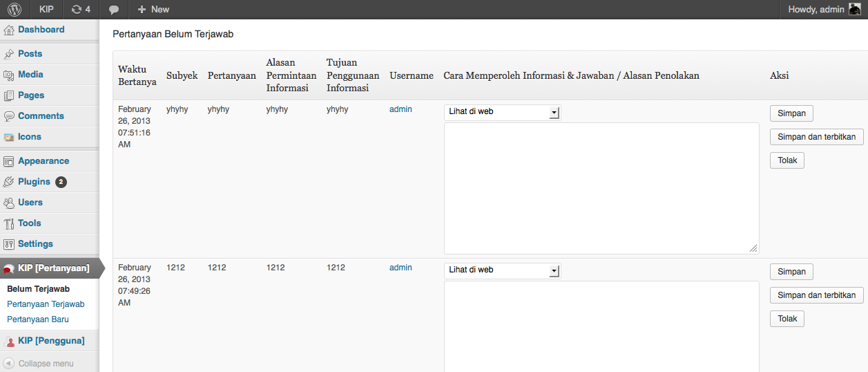Open the Tools menu

30,223
